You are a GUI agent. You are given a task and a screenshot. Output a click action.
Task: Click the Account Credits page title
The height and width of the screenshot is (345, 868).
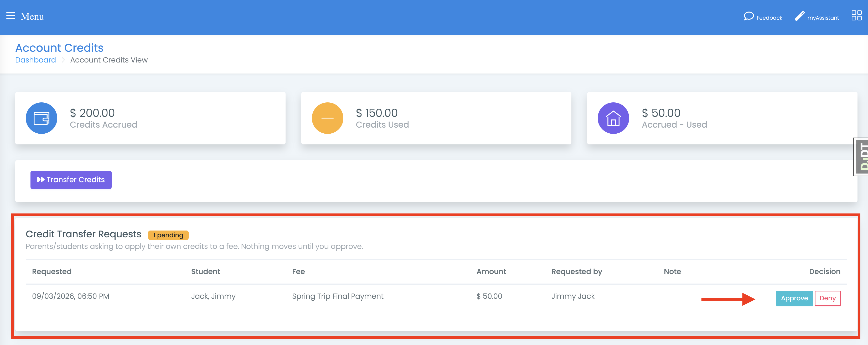(59, 48)
